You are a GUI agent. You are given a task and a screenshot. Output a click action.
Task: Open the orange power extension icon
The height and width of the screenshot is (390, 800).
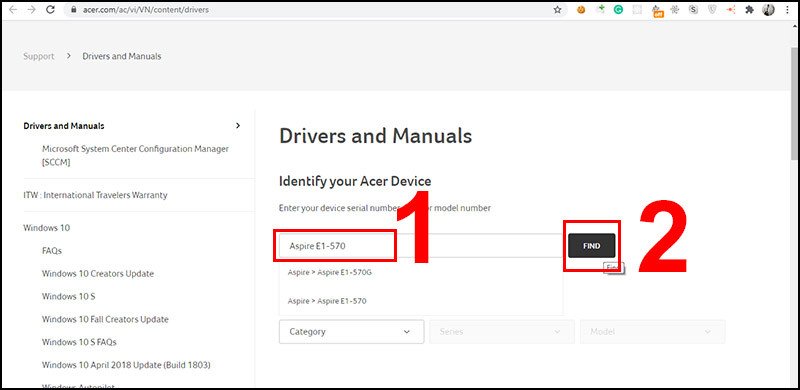tap(581, 10)
